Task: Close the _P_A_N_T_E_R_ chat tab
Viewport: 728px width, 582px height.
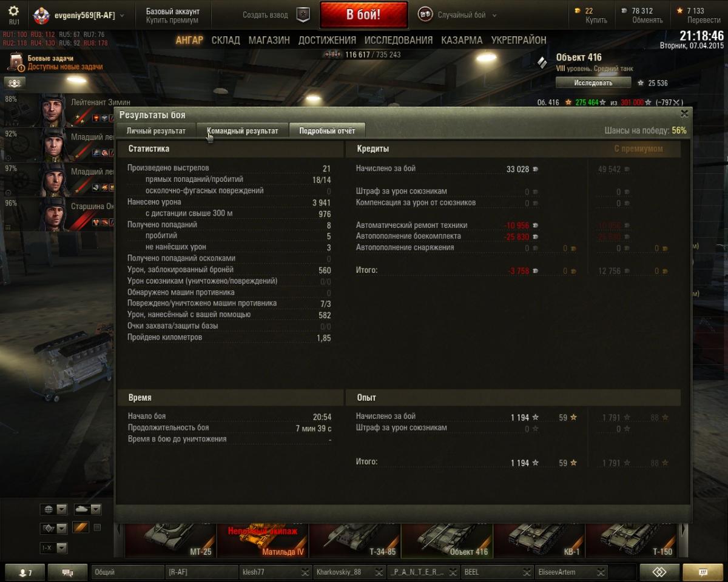Action: click(453, 572)
